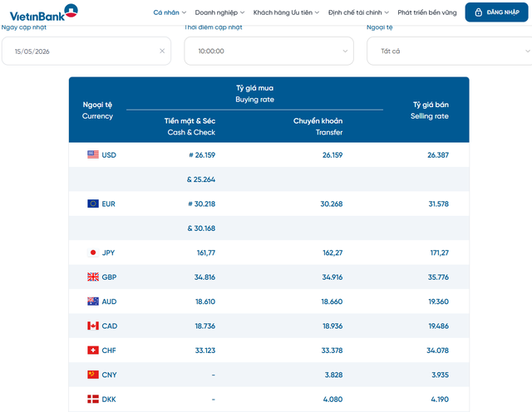
Task: Open the Tất cả currency dropdown
Action: (x=450, y=51)
